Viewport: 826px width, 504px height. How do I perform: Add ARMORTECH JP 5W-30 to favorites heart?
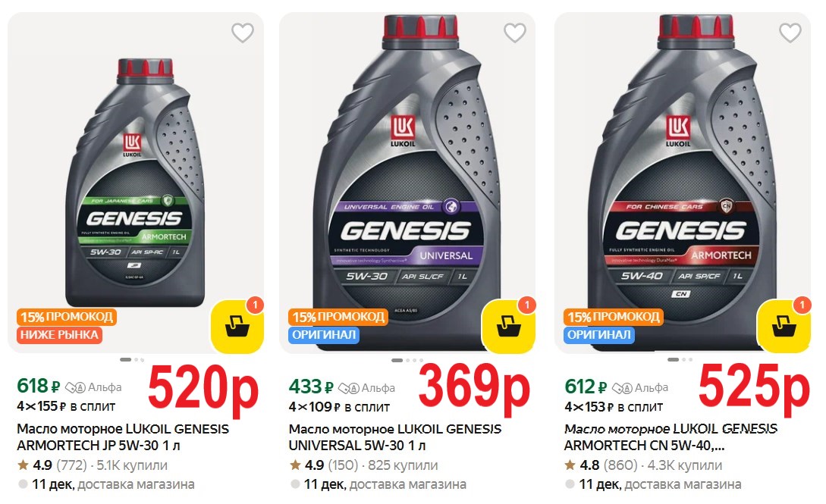click(x=243, y=33)
